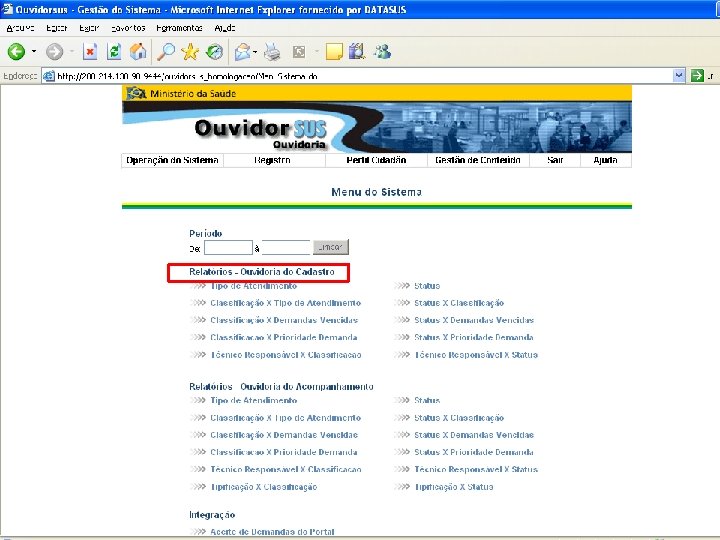Click the Limpar button

331,247
